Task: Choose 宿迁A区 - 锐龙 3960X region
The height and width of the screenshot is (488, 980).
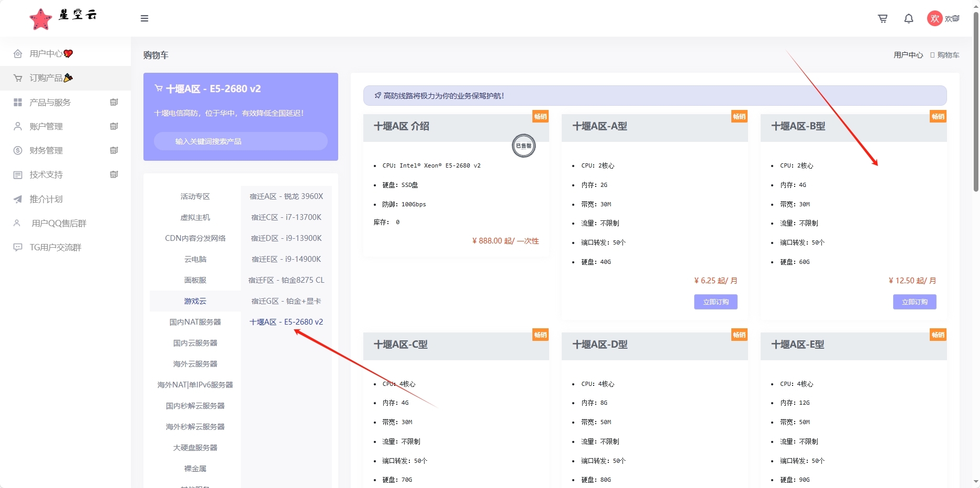Action: (286, 196)
